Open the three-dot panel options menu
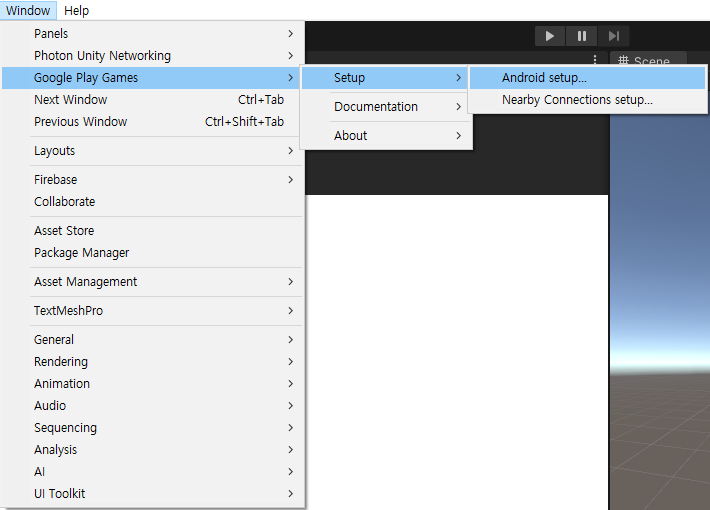 pyautogui.click(x=595, y=59)
